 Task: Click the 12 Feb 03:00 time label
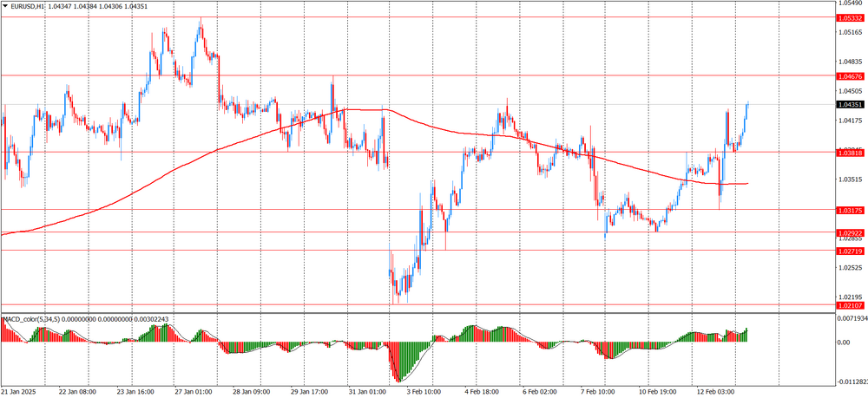pyautogui.click(x=715, y=392)
